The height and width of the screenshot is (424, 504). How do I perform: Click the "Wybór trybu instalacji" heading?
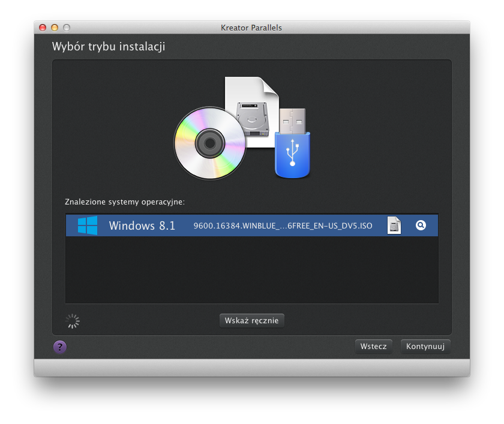click(108, 46)
